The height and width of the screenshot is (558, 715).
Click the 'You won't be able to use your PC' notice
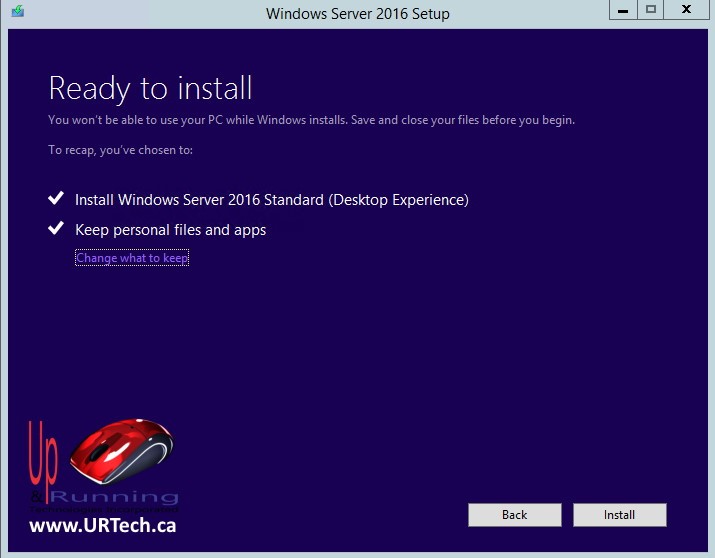point(311,120)
